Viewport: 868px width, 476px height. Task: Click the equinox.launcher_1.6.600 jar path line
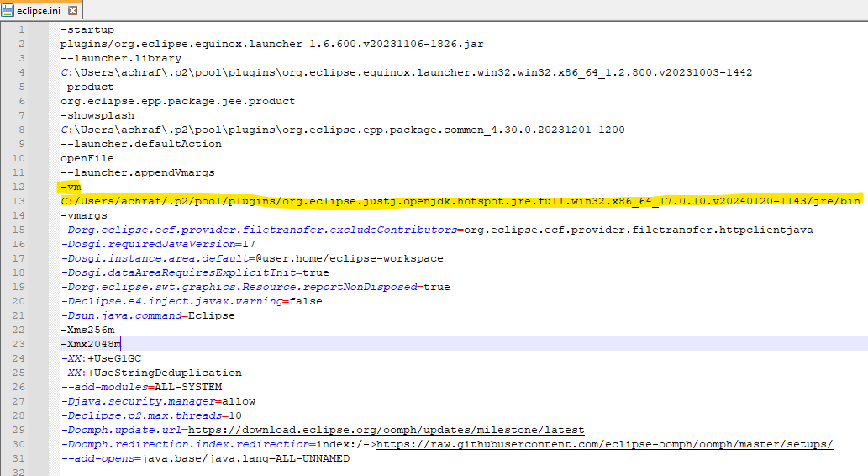(271, 44)
